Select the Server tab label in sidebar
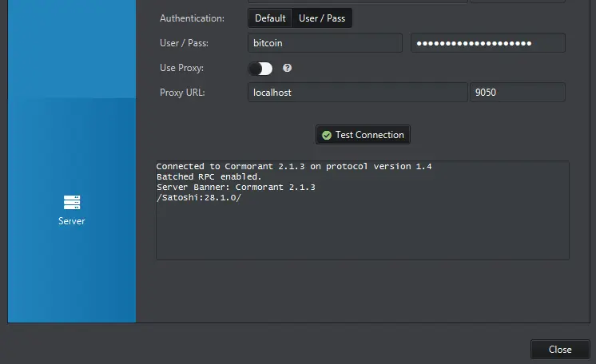 (72, 221)
